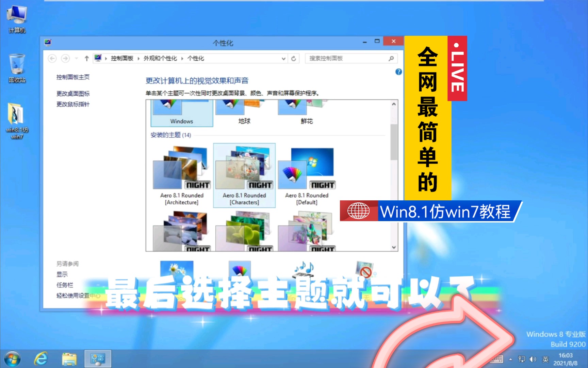
Task: Open the Start orb button
Action: (x=12, y=359)
